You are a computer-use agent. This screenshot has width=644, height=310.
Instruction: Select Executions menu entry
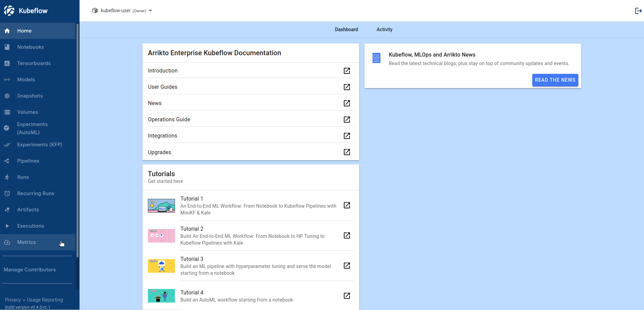pyautogui.click(x=38, y=226)
